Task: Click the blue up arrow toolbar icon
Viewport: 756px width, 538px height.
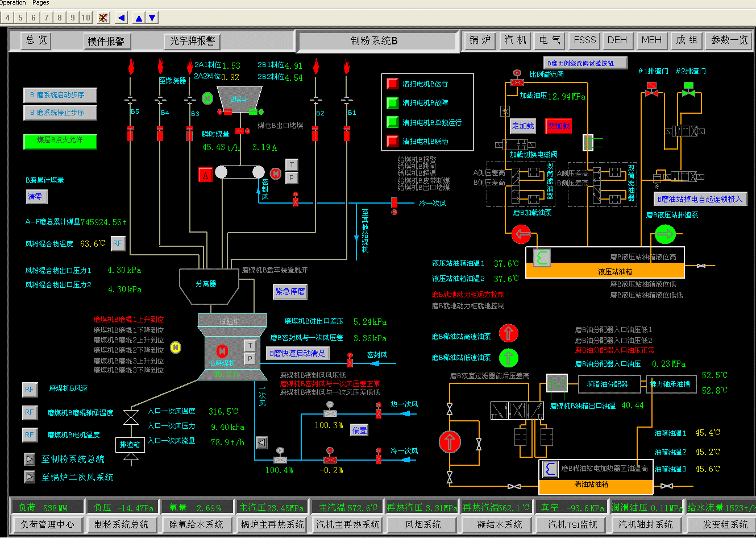Action: pyautogui.click(x=139, y=18)
